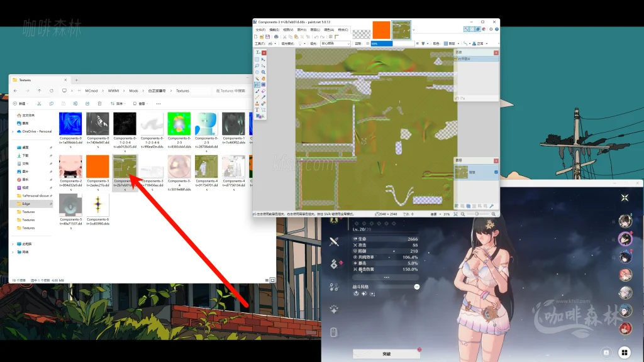Open the New dropdown in Explorer

[x=21, y=104]
